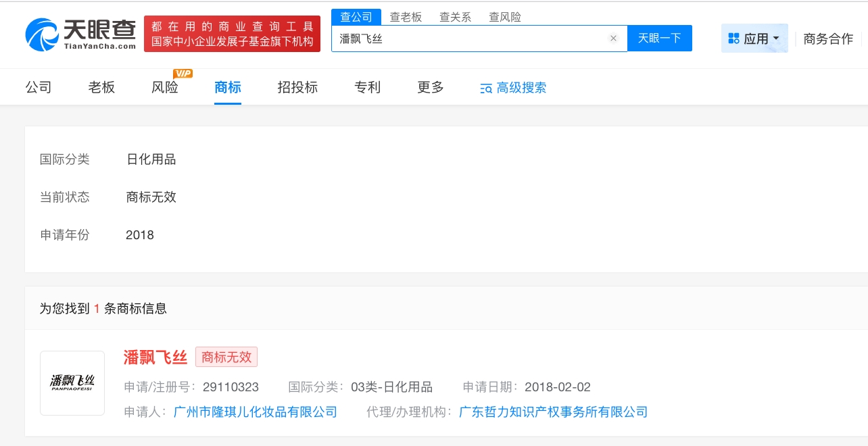Open agency 广东哲力知识产权事务所有限公司 link

(x=553, y=412)
